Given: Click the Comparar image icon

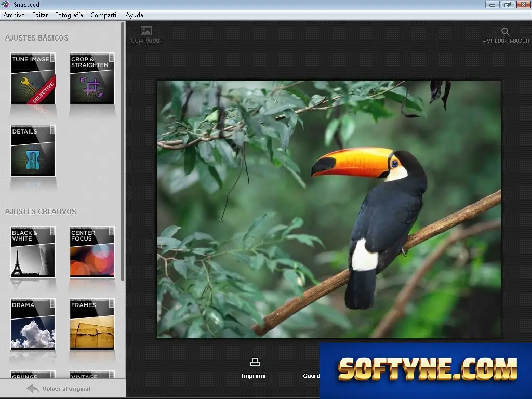Looking at the screenshot, I should [x=146, y=31].
